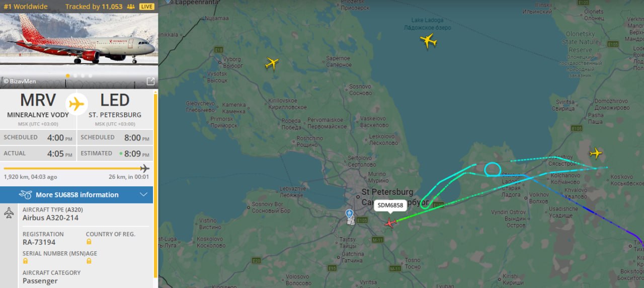Click the yellow route plane between MRV and LED
This screenshot has height=288, width=644.
(76, 104)
